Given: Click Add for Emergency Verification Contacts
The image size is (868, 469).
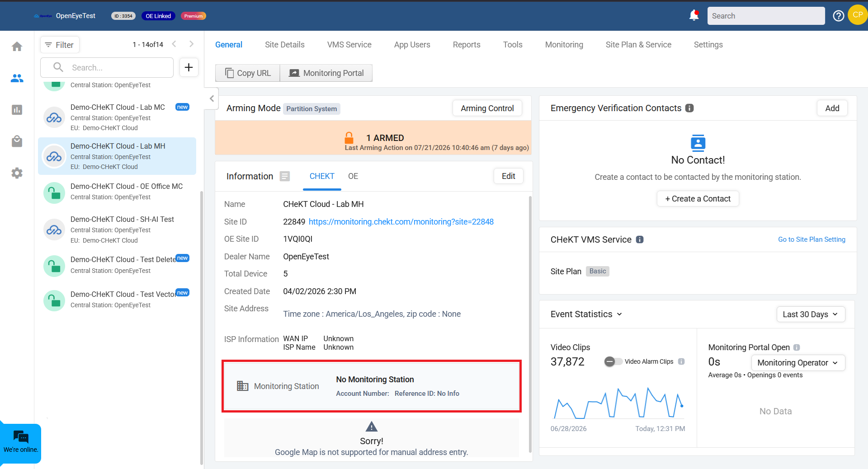Looking at the screenshot, I should (x=832, y=108).
